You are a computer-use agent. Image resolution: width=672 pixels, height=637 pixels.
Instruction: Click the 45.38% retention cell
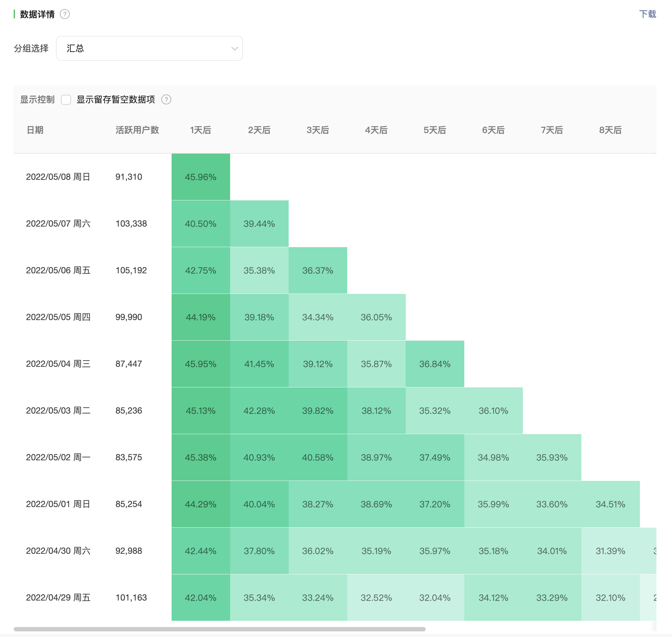(201, 457)
